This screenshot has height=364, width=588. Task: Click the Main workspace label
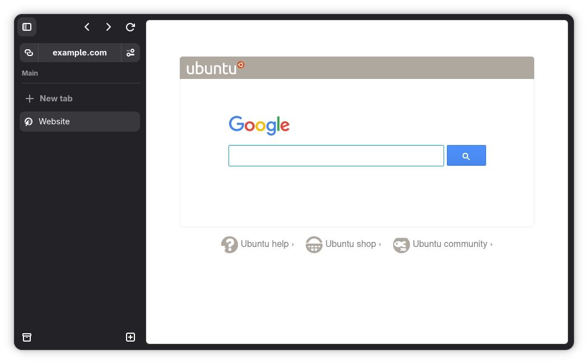click(30, 73)
